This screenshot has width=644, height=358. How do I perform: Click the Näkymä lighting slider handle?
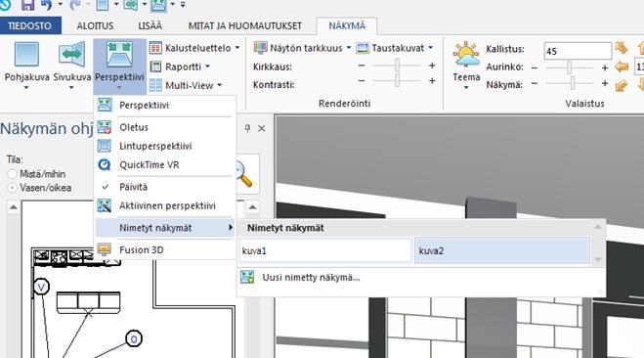click(573, 83)
